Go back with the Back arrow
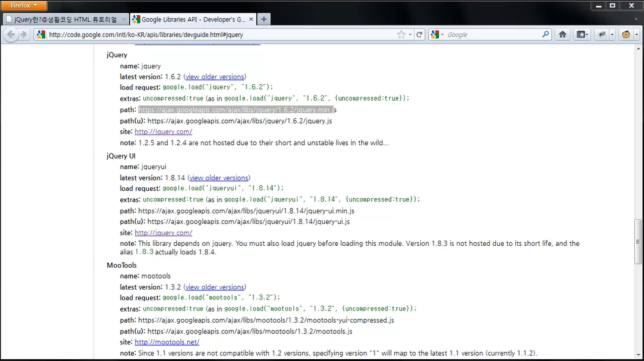This screenshot has width=644, height=361. tap(11, 35)
